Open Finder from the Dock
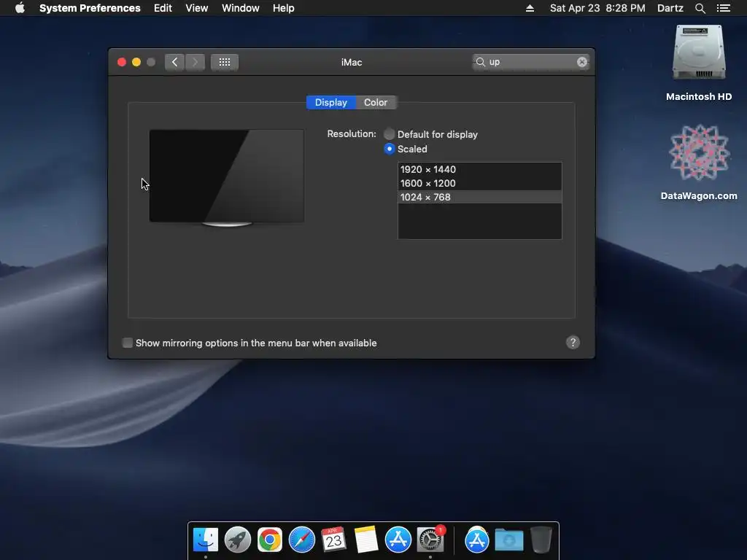The width and height of the screenshot is (747, 560). point(205,540)
